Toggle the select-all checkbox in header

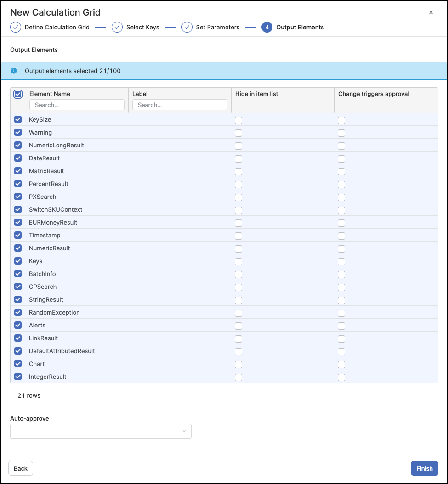coord(18,94)
